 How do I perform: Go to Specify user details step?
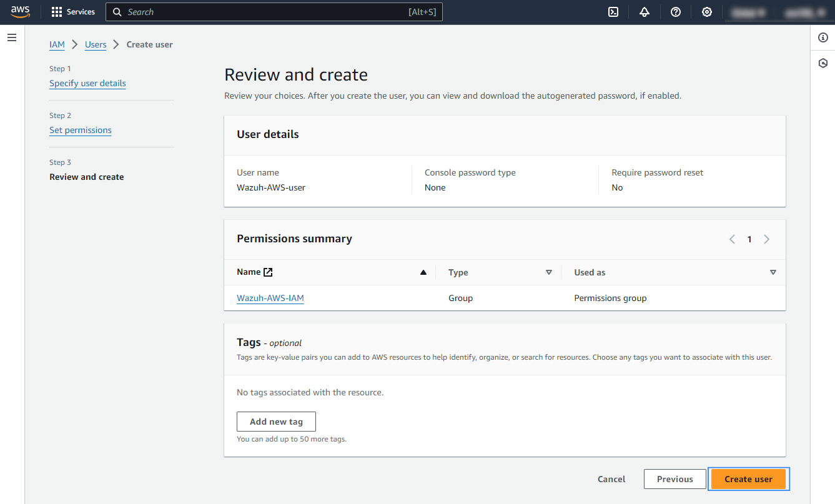pyautogui.click(x=87, y=84)
